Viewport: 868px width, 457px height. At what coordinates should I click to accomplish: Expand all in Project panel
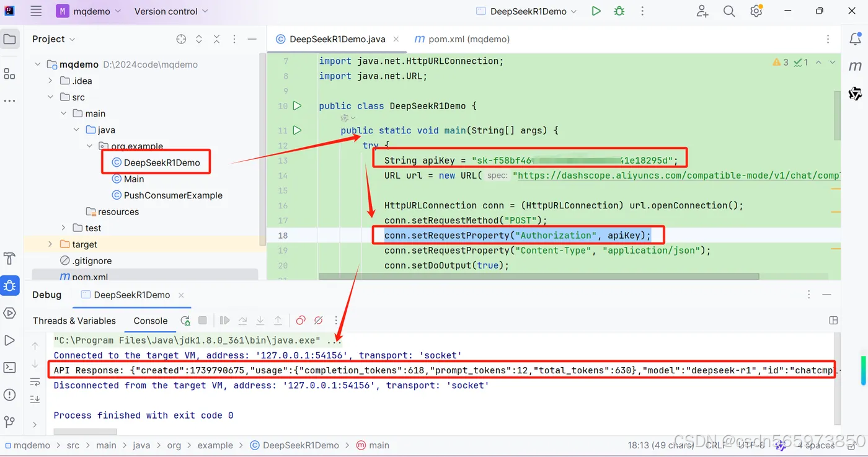[x=199, y=39]
